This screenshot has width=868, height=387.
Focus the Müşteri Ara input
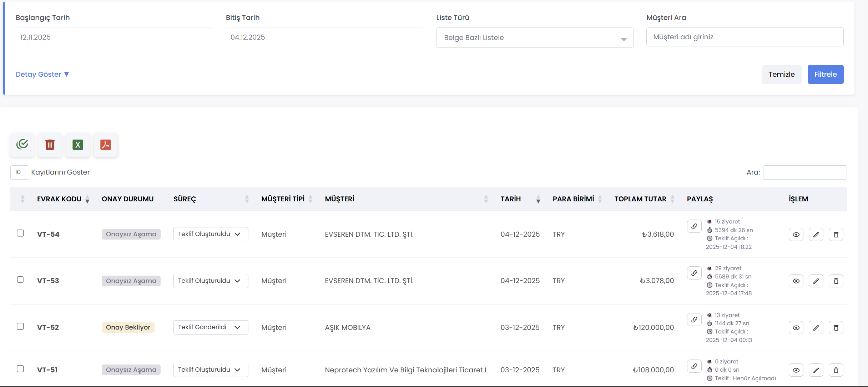[745, 37]
